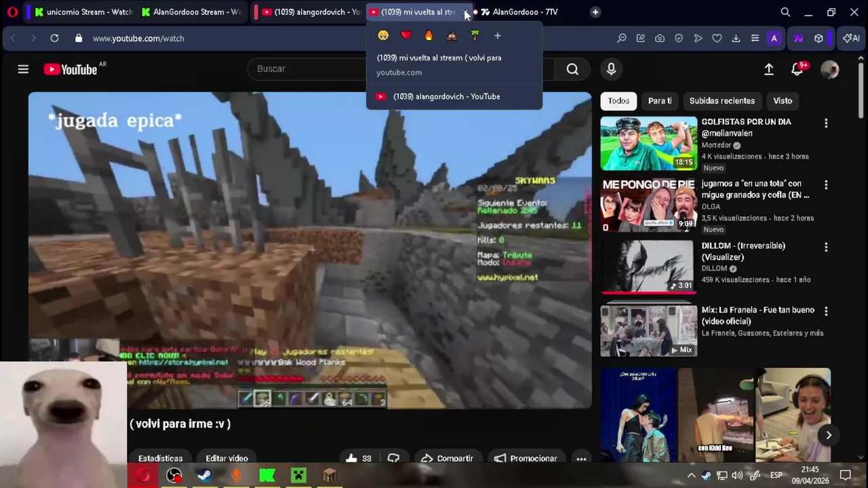This screenshot has height=488, width=868.
Task: Show hidden system tray icons
Action: pyautogui.click(x=691, y=475)
